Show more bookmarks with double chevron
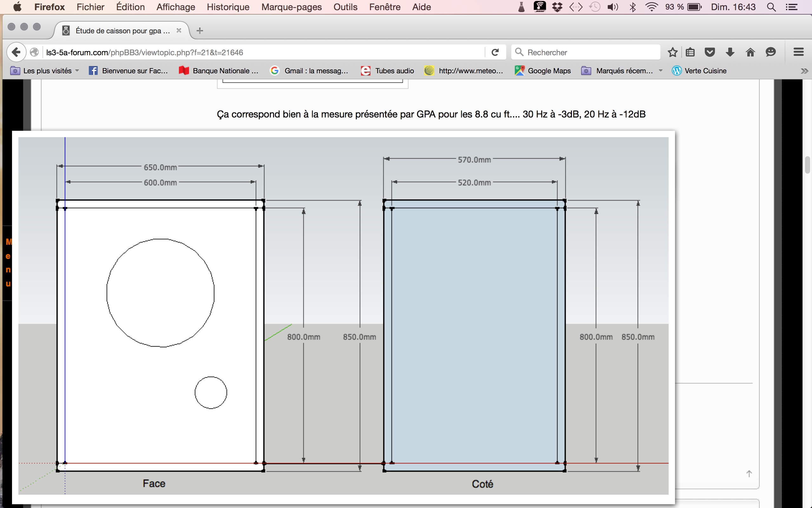 point(804,71)
